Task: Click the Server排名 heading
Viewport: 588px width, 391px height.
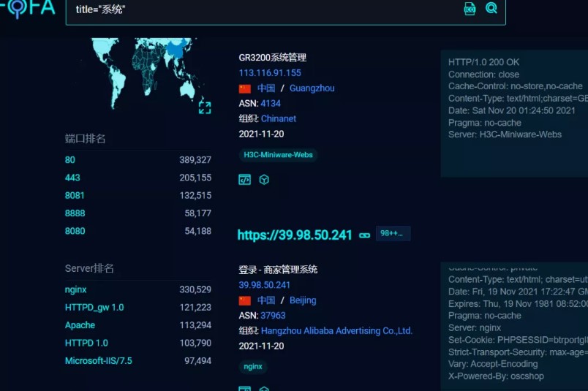Action: (x=89, y=268)
